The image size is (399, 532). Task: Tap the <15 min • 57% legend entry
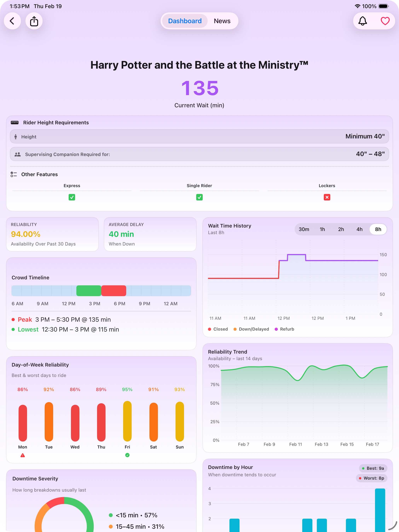pos(133,515)
